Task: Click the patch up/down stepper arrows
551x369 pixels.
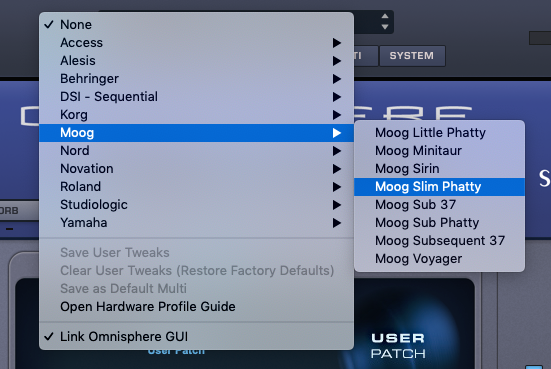Action: (x=385, y=21)
